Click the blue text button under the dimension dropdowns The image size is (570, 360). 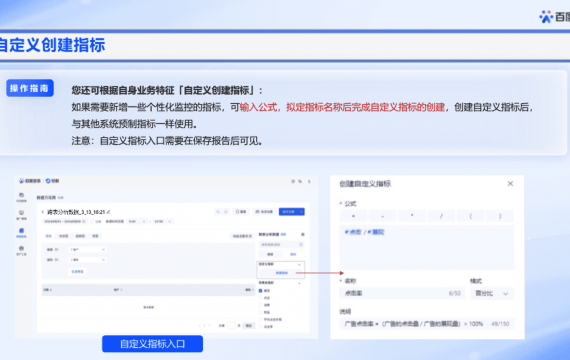click(x=77, y=271)
